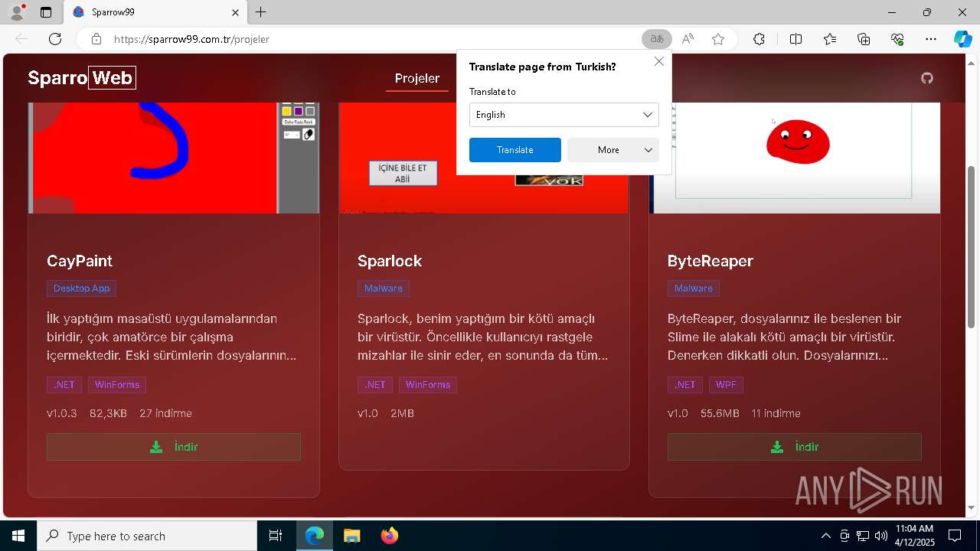The height and width of the screenshot is (551, 980).
Task: Click Sparlock 2MB size text
Action: click(402, 413)
